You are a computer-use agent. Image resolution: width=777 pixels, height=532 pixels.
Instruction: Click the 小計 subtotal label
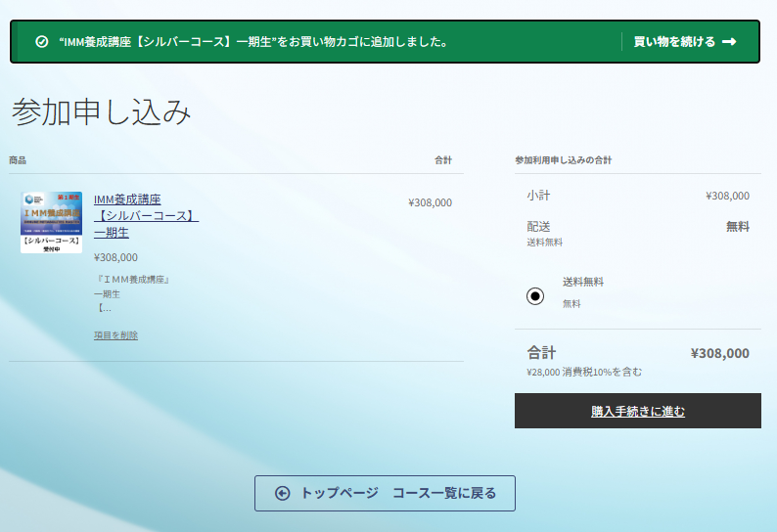[538, 196]
